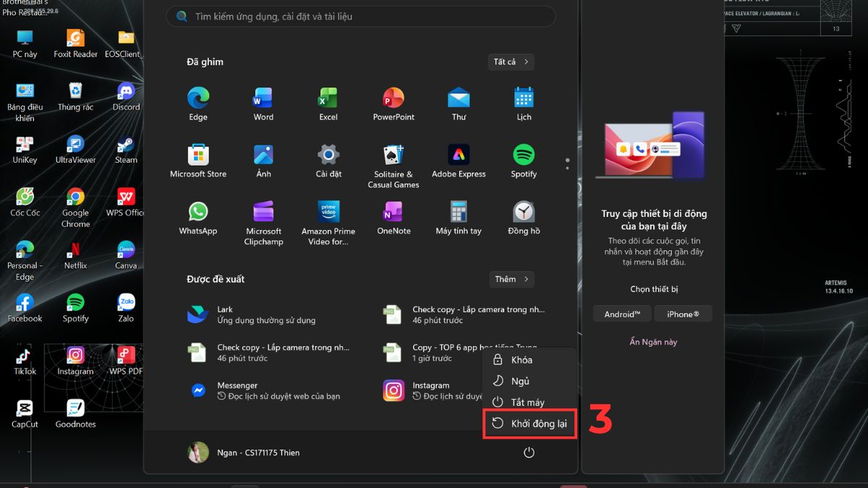Expand 'Tất cả' to view all apps
Image resolution: width=868 pixels, height=488 pixels.
click(511, 62)
